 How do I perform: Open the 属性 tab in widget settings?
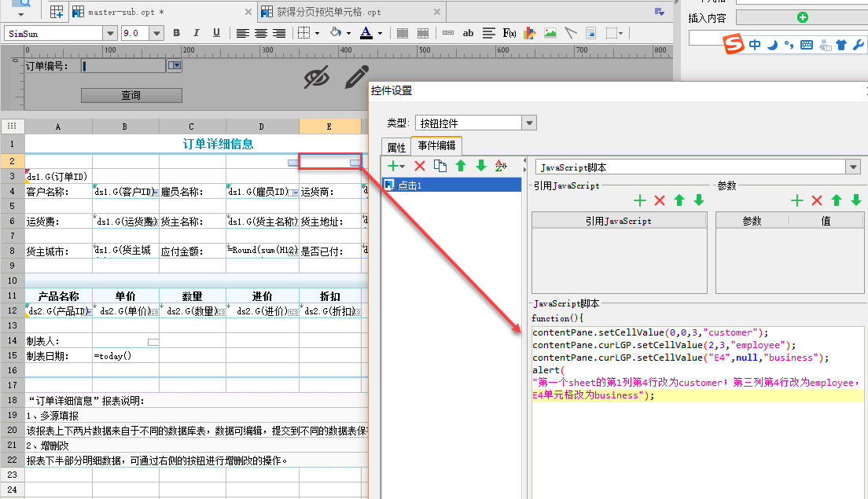pos(396,147)
